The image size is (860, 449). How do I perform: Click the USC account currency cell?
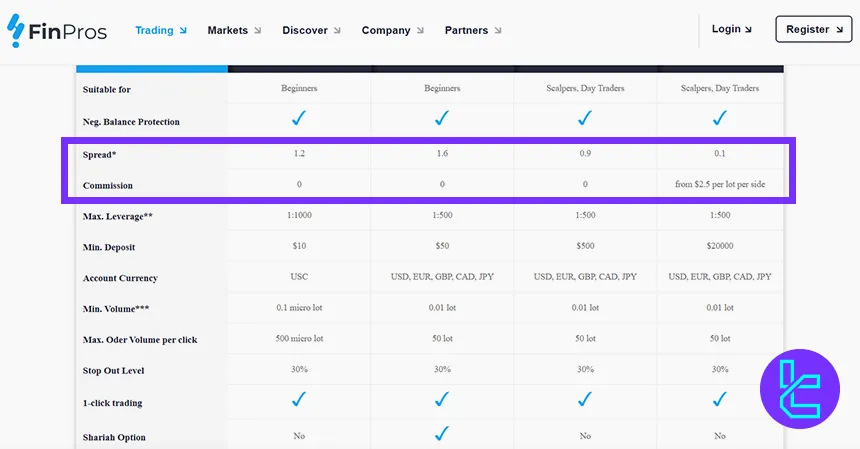coord(299,276)
